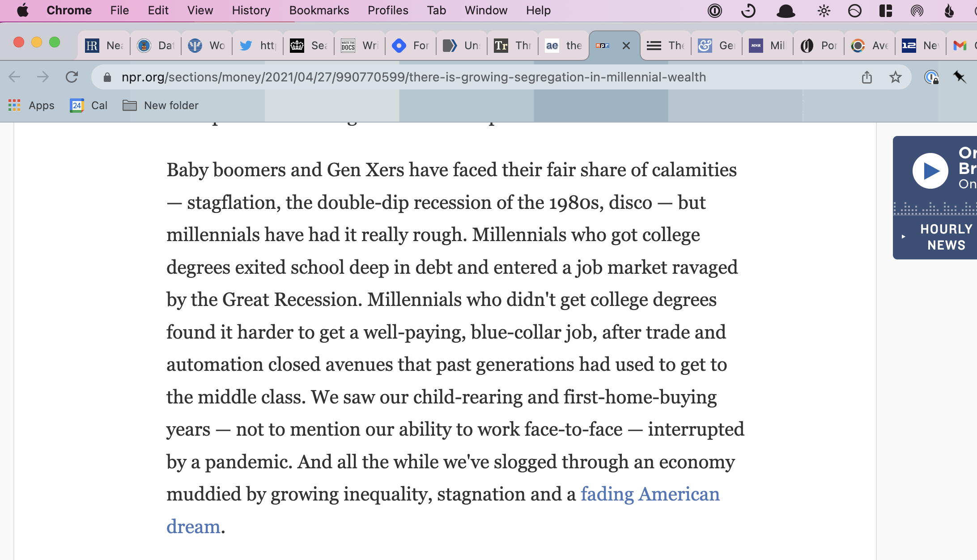Click the forward navigation arrow

pyautogui.click(x=43, y=77)
